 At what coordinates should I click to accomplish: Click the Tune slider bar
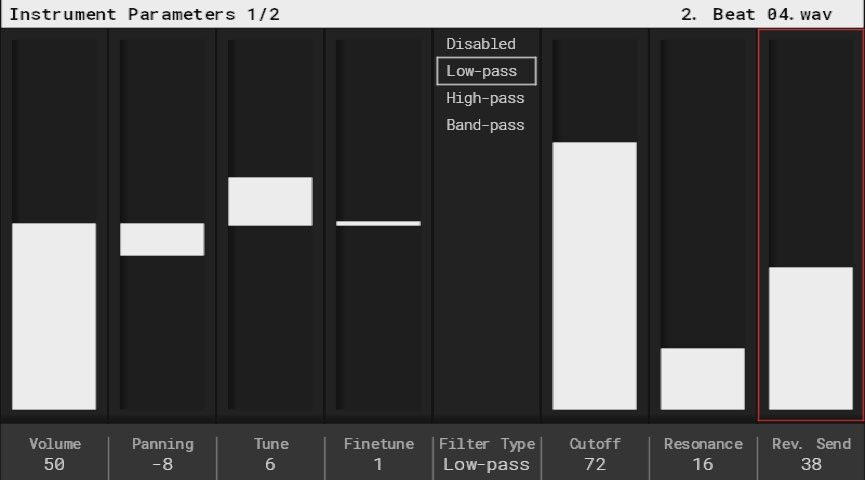[x=270, y=201]
